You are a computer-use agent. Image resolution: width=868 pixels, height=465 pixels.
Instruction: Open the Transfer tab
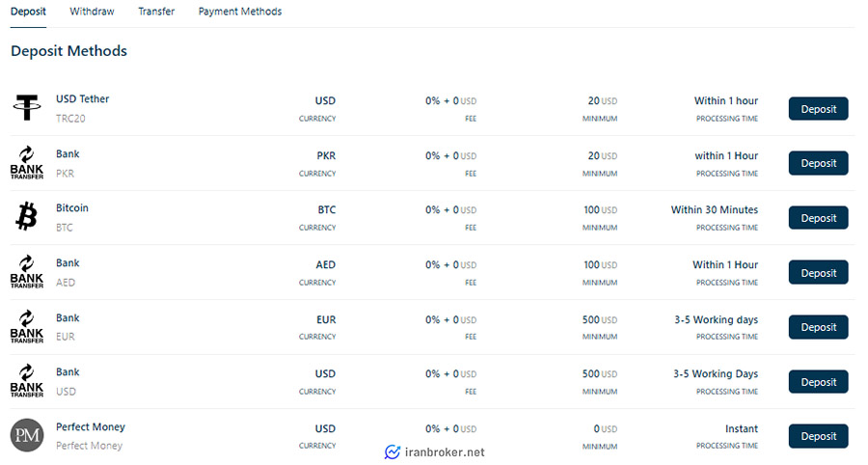click(x=156, y=11)
